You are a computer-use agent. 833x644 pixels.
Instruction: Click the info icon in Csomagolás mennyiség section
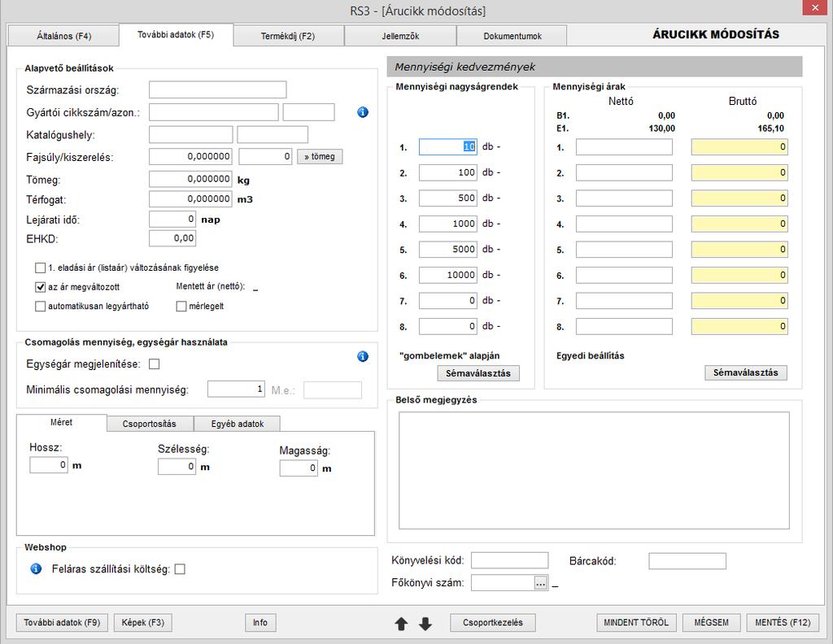tap(363, 356)
